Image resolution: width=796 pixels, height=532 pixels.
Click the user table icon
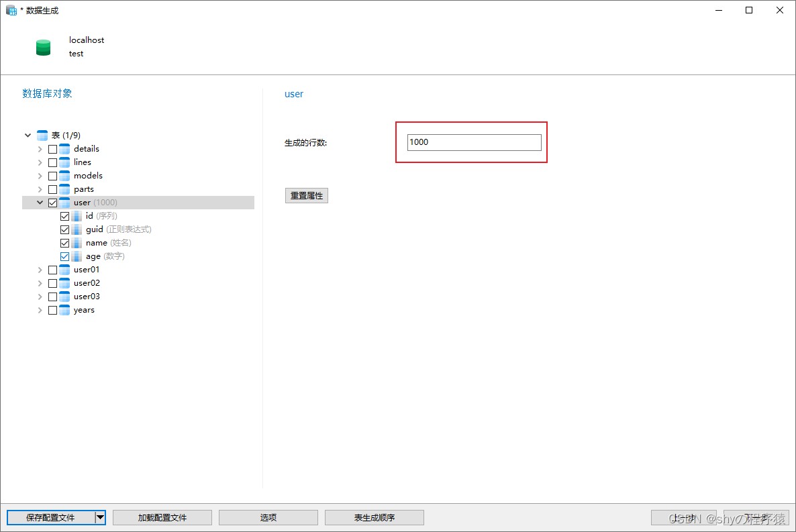64,203
